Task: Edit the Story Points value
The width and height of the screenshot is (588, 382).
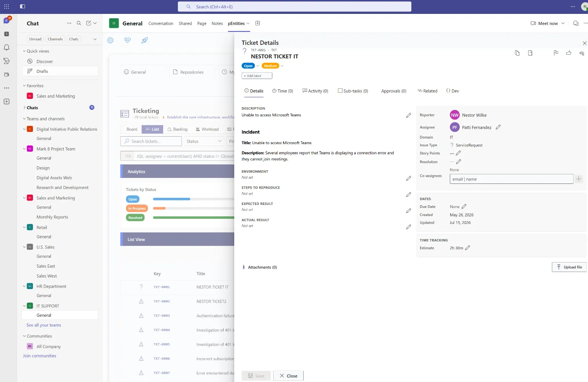Action: point(458,153)
